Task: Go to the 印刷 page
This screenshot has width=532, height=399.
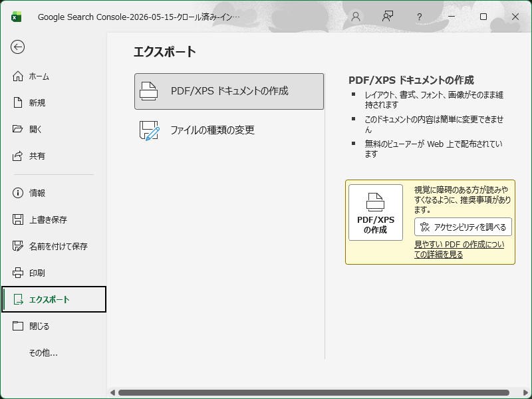Action: coord(54,273)
